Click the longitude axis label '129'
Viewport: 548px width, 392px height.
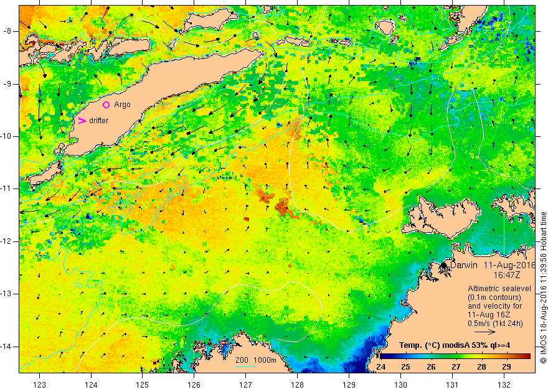[349, 385]
